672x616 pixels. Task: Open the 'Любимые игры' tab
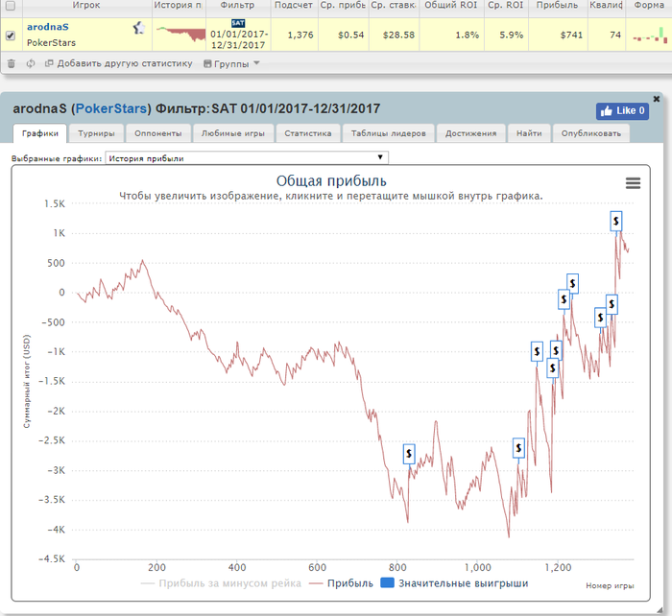coord(233,133)
